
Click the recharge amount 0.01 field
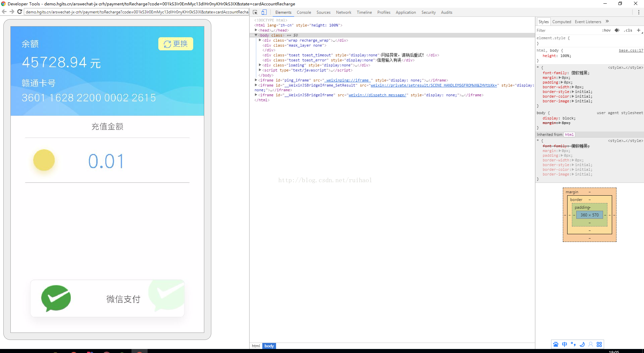[107, 161]
